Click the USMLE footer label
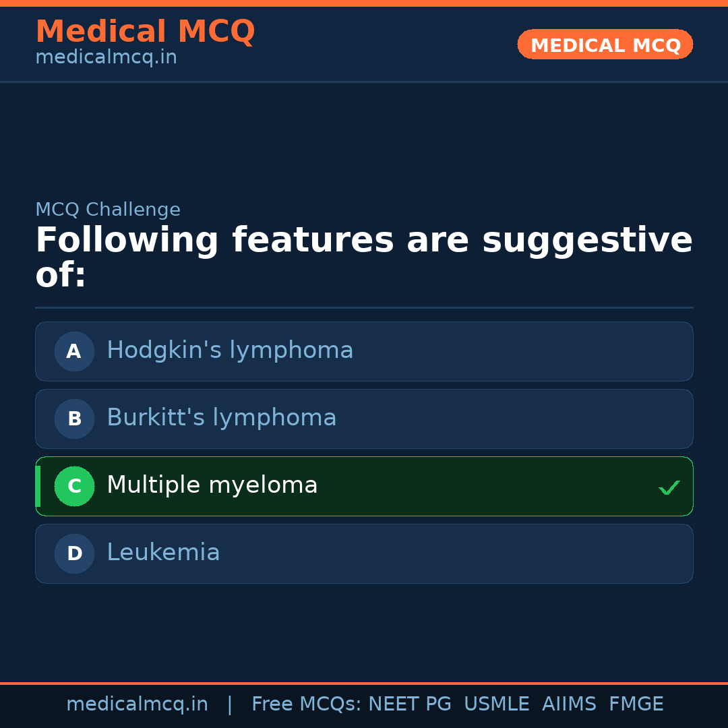This screenshot has width=728, height=728. coord(497,703)
